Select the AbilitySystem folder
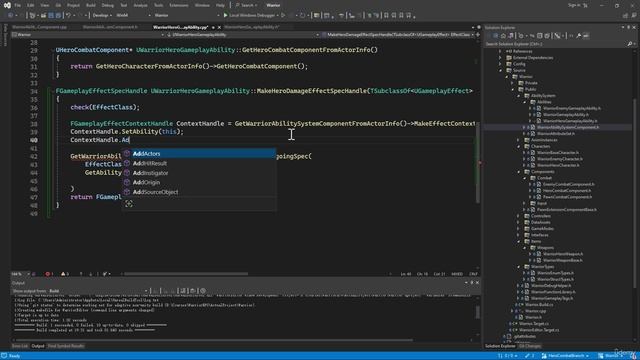 click(543, 96)
